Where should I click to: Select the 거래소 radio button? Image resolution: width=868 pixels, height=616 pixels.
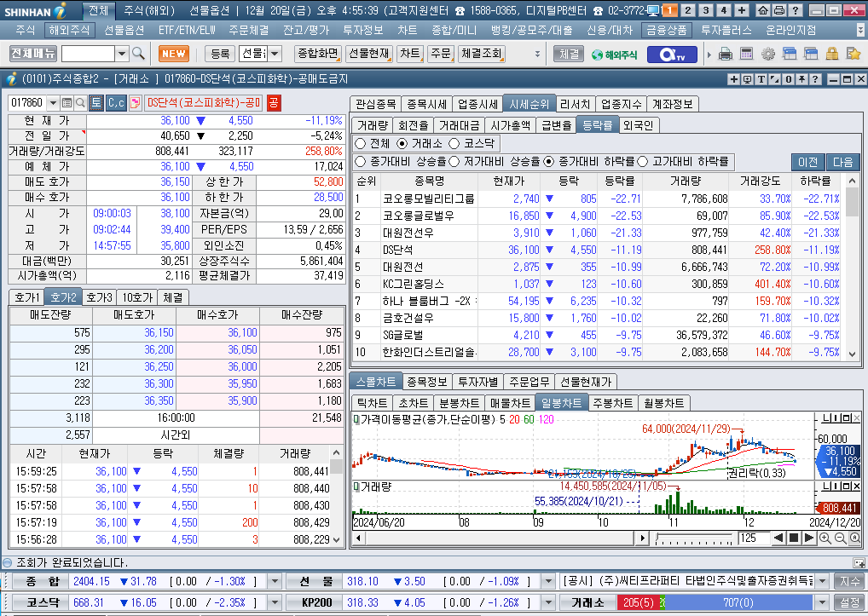coord(402,144)
